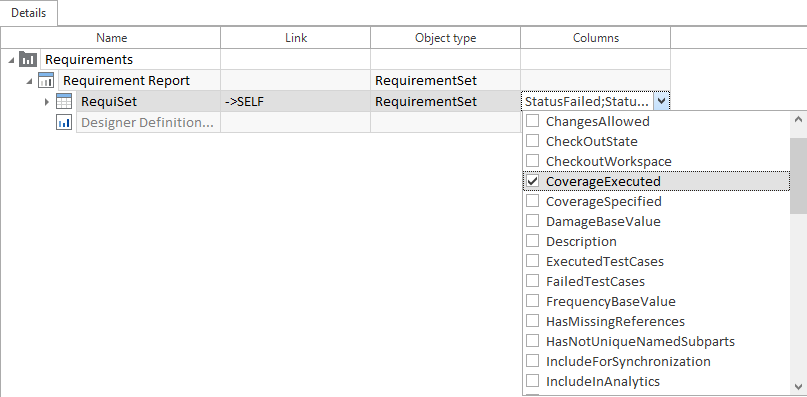Collapse the Requirement Report node
The width and height of the screenshot is (807, 397).
[30, 81]
